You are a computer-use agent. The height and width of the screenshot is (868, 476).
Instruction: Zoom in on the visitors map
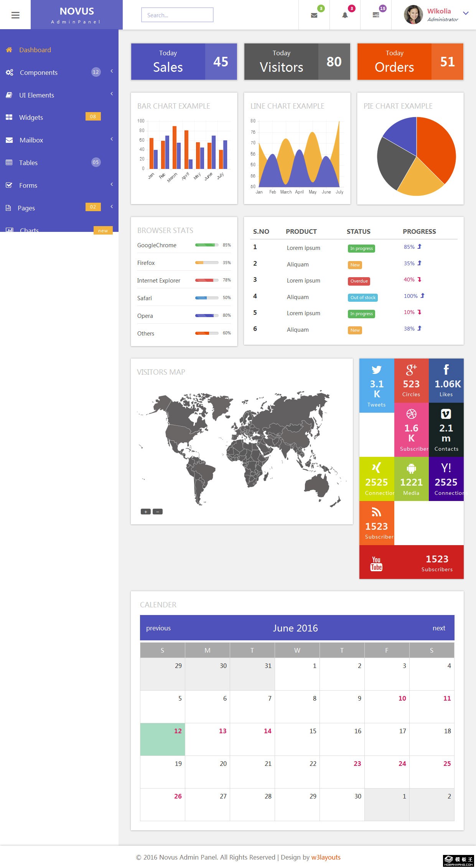click(145, 511)
